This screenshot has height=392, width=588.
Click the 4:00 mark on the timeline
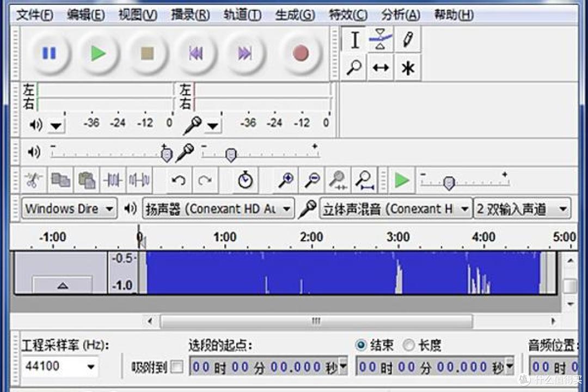[x=484, y=237]
